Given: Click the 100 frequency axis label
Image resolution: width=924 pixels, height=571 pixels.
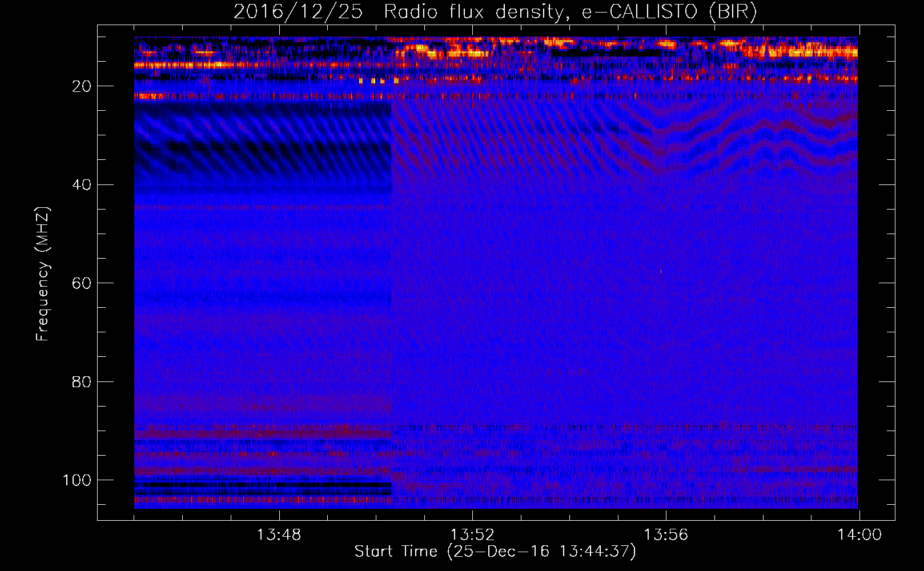Looking at the screenshot, I should (77, 480).
